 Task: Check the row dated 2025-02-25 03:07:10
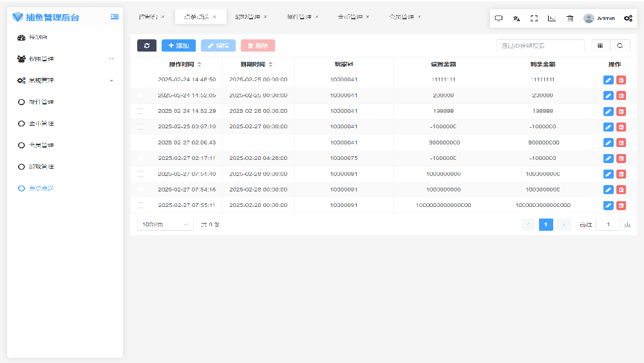tap(141, 127)
